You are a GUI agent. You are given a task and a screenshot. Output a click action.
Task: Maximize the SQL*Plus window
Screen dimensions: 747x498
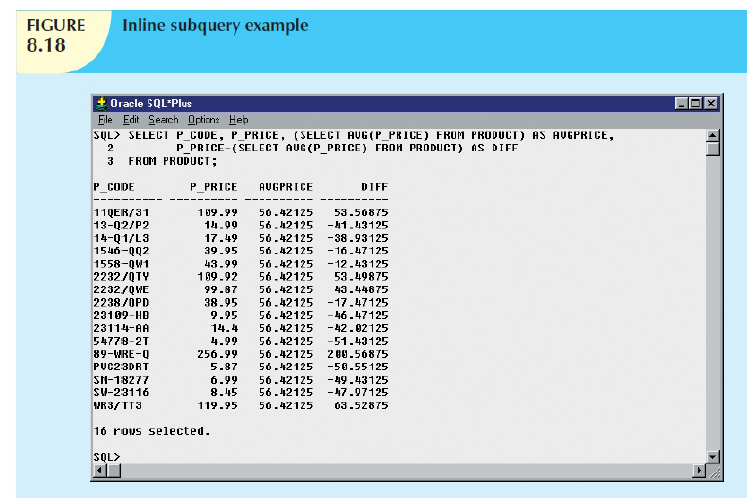coord(696,103)
